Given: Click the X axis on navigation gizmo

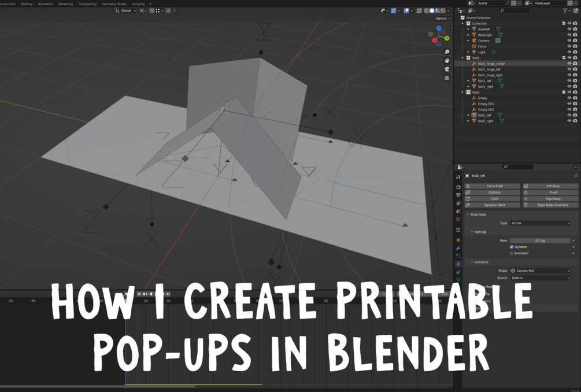Looking at the screenshot, I should (x=435, y=40).
